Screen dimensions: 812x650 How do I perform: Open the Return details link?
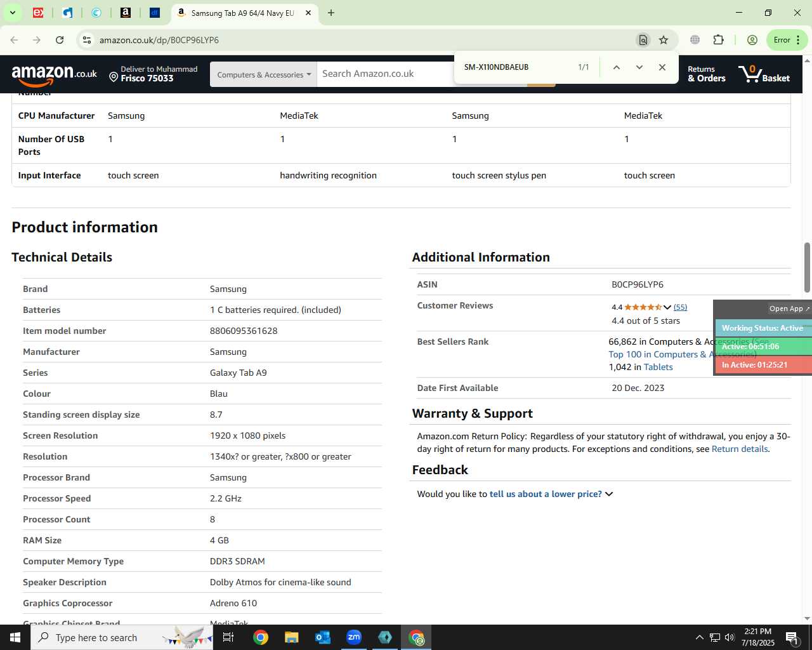[x=740, y=449]
